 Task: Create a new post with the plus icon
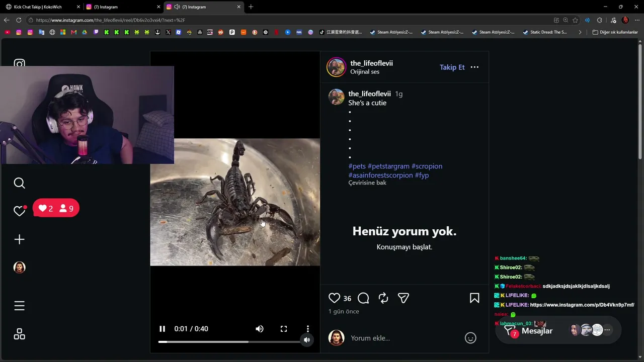click(19, 239)
